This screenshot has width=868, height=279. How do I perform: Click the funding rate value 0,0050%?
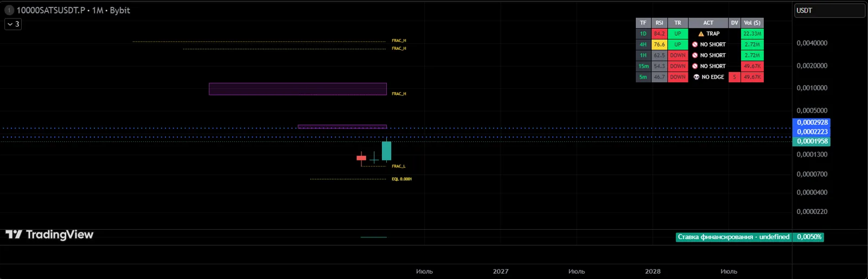click(x=808, y=237)
